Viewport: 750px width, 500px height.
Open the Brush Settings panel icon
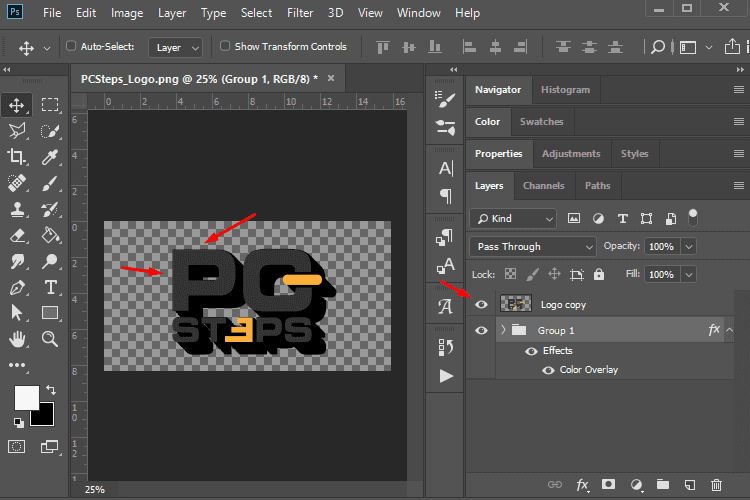click(445, 100)
